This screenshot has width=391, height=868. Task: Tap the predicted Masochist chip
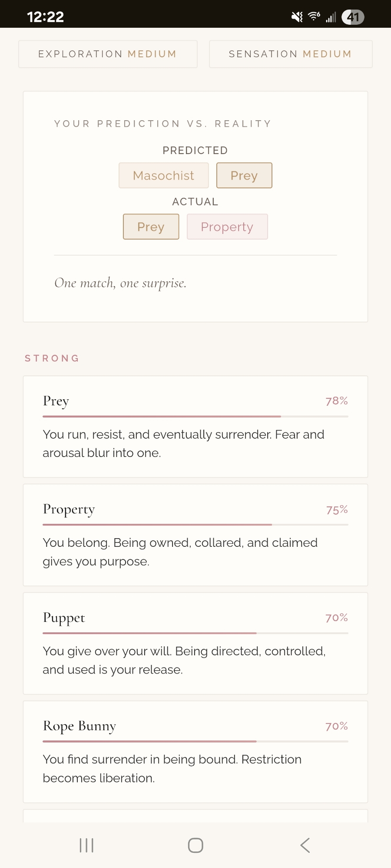tap(163, 175)
